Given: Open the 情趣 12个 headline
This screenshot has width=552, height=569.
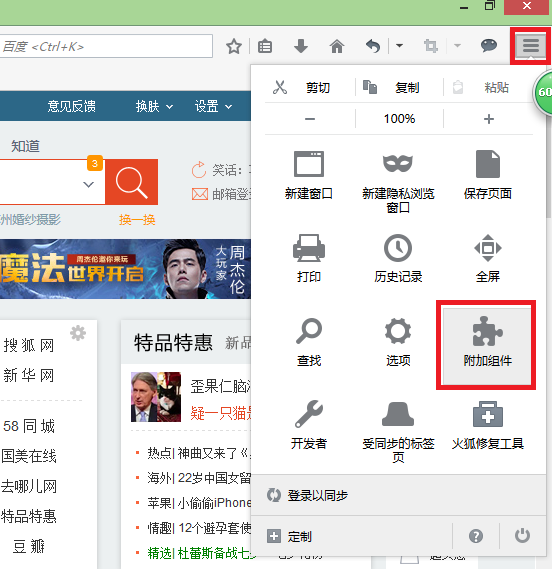Looking at the screenshot, I should point(199,528).
